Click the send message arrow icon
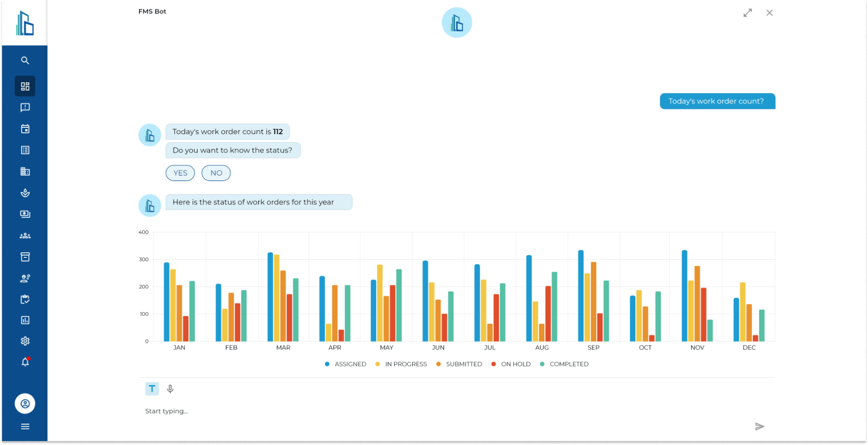 [x=759, y=426]
